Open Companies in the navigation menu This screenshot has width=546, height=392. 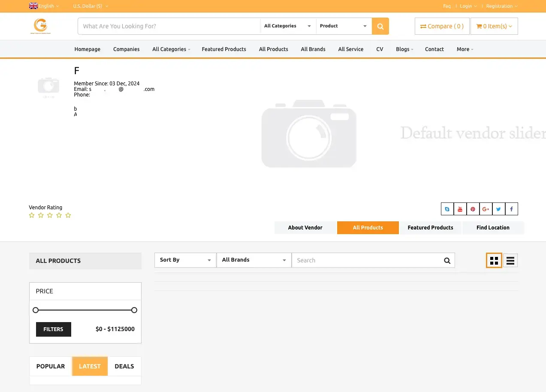(x=126, y=49)
